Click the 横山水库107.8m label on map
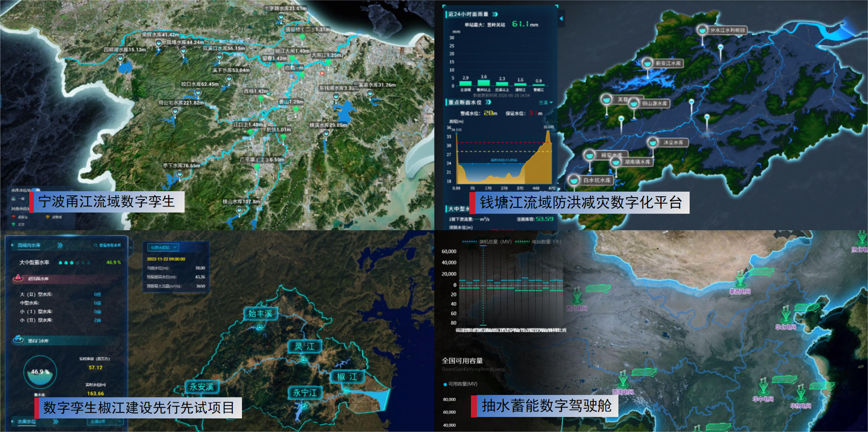This screenshot has width=868, height=432. click(241, 202)
